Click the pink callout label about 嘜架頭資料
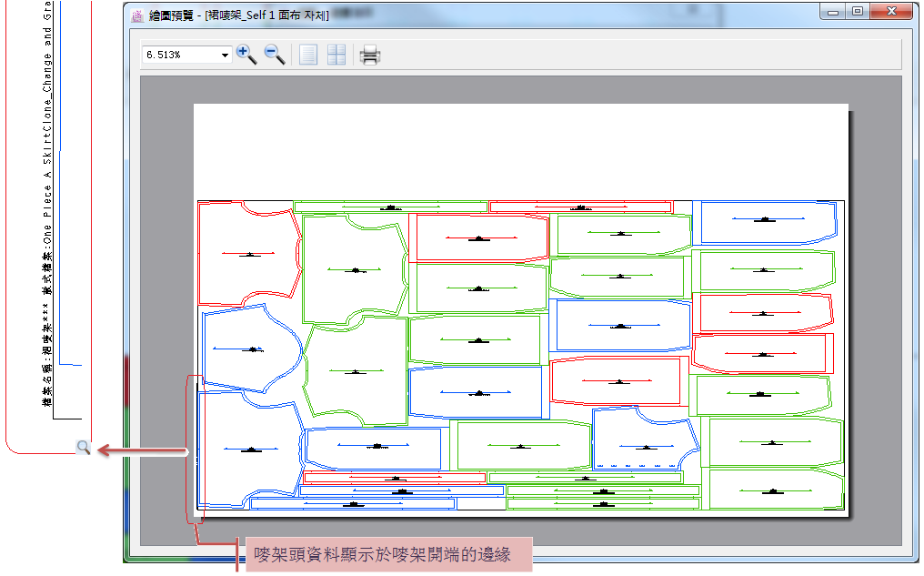 (384, 553)
